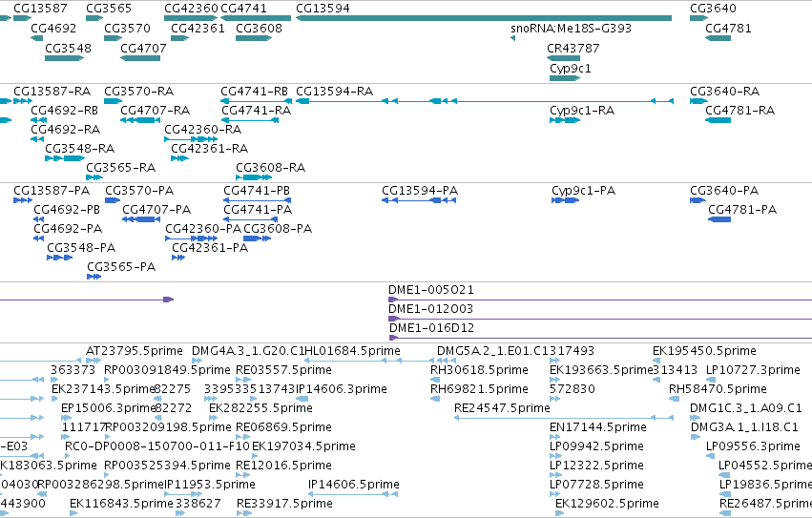Click the Cyp9c1 gene label
Viewport: 812px width, 518px height.
coord(571,69)
